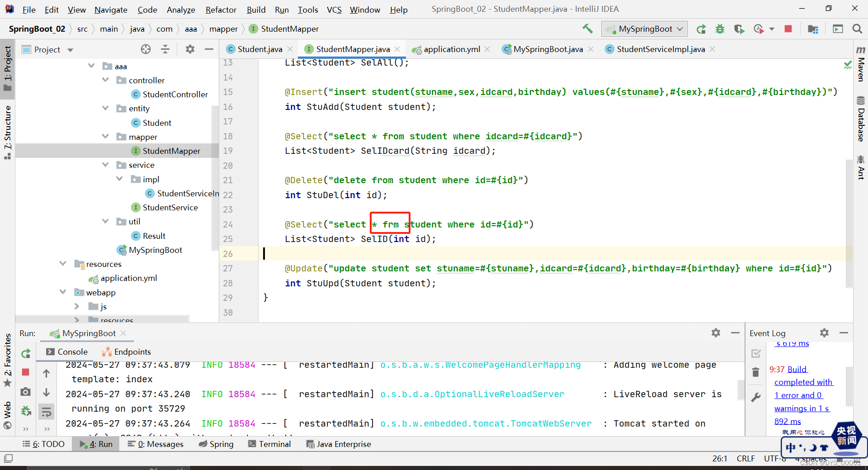Click Build completed link in Event Log

click(x=803, y=395)
